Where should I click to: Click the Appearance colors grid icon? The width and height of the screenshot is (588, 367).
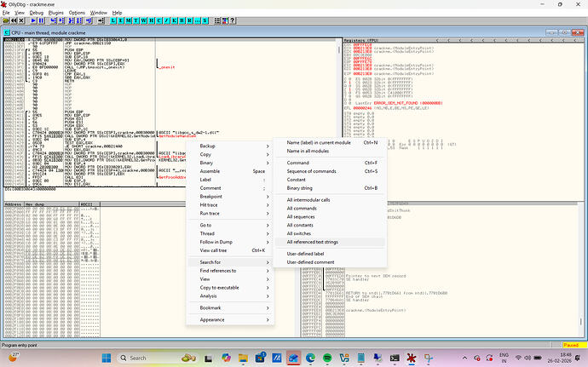tap(225, 20)
